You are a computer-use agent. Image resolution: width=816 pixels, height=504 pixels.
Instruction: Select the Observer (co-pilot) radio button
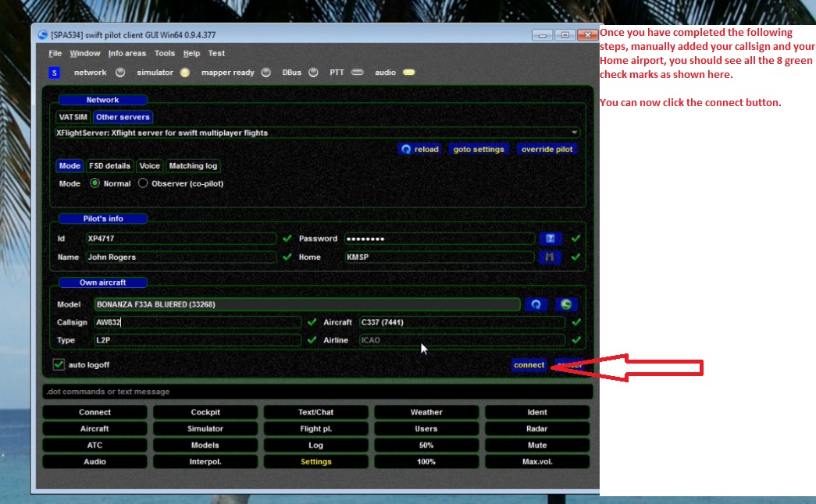tap(143, 183)
